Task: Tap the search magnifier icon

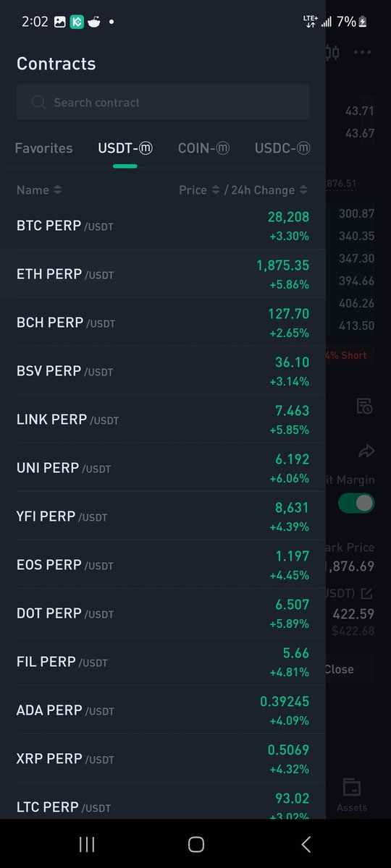Action: tap(39, 102)
